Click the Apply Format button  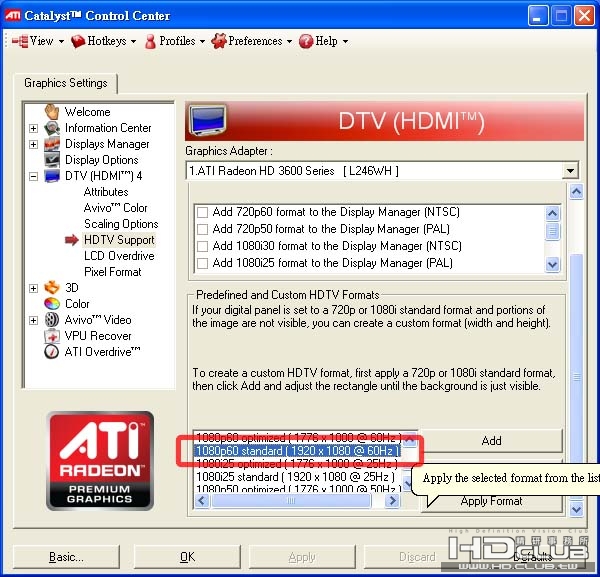point(491,501)
